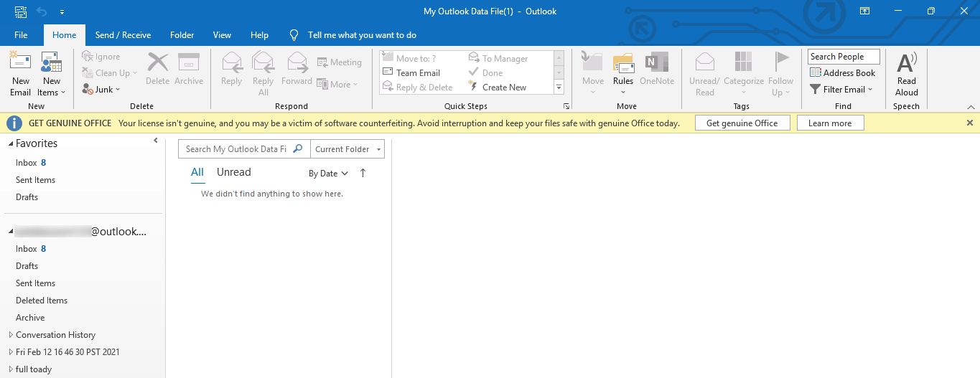
Task: Switch to the View tab
Action: tap(222, 34)
